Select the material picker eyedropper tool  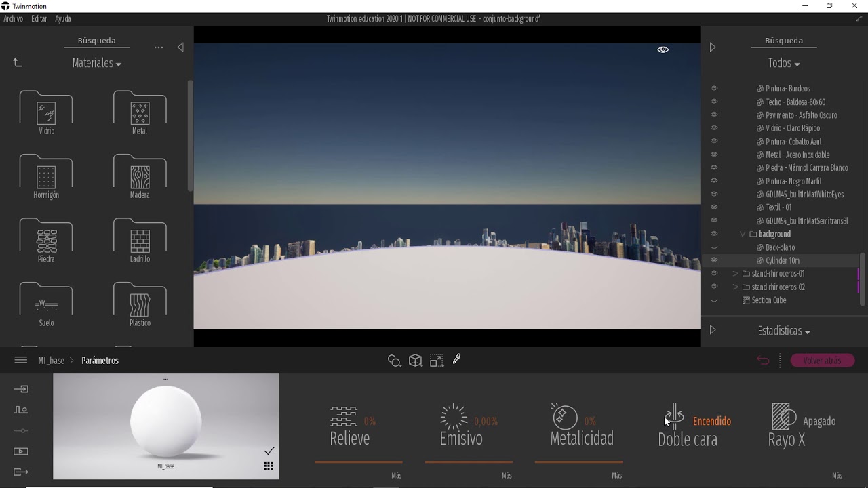[x=457, y=359]
